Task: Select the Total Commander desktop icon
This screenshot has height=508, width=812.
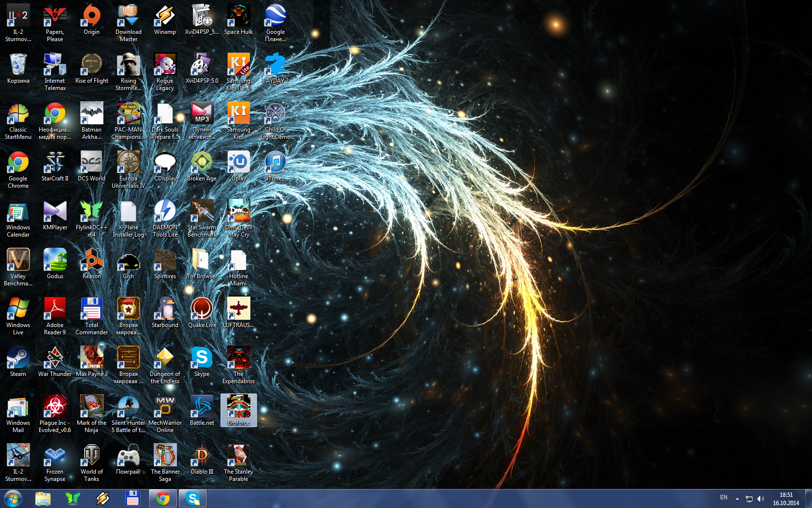Action: click(x=91, y=316)
